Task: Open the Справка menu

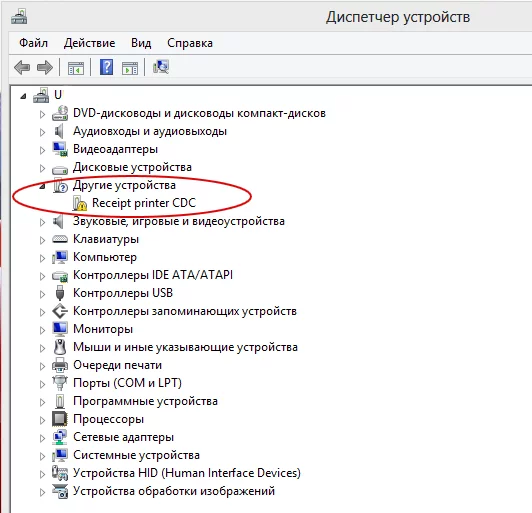Action: (190, 43)
